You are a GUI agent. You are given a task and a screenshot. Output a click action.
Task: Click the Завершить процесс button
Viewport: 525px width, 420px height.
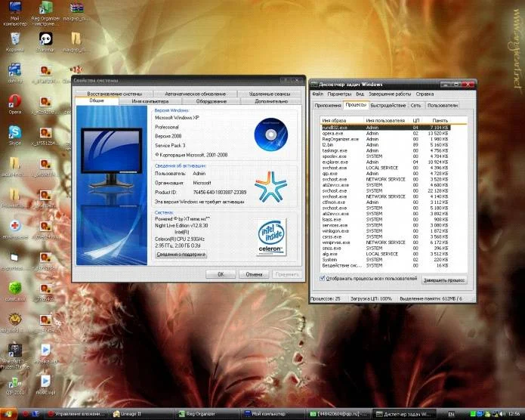(444, 279)
